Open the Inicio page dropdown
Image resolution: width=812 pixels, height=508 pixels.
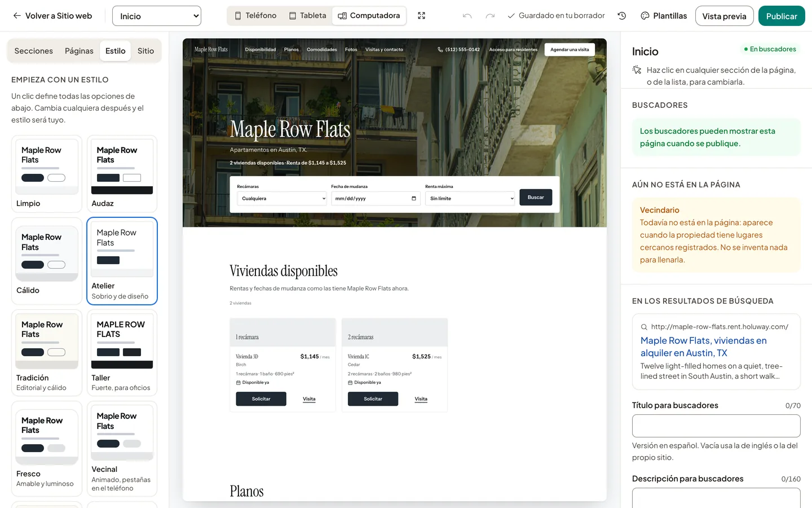[x=157, y=16]
